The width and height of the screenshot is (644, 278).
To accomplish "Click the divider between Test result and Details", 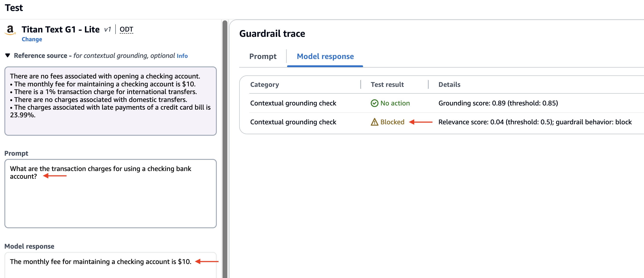I will 428,85.
